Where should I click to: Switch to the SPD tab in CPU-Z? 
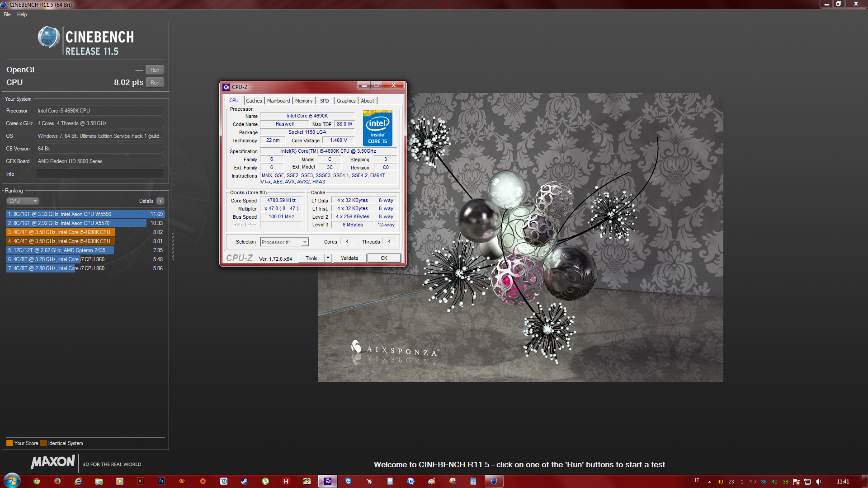[325, 101]
